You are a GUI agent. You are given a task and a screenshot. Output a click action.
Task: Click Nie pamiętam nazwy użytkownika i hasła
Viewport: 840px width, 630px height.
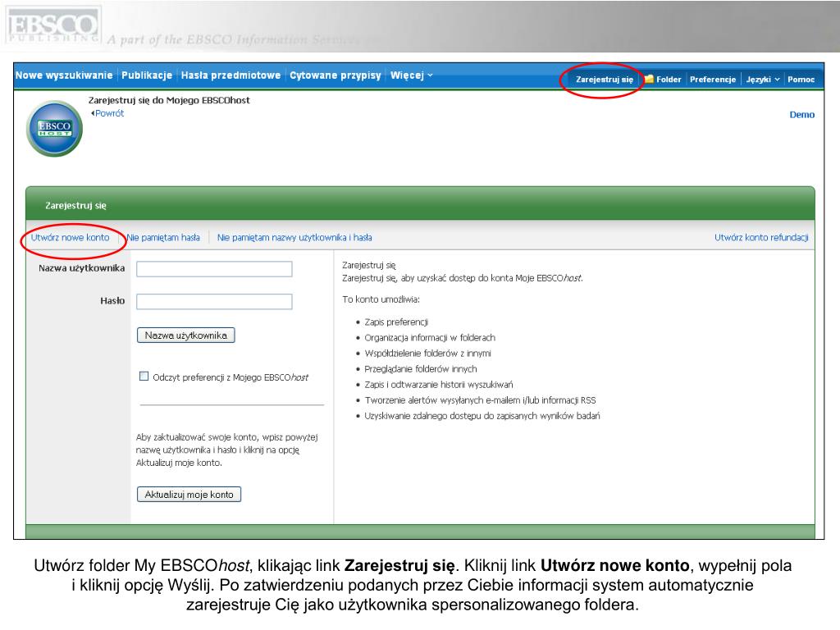coord(294,237)
